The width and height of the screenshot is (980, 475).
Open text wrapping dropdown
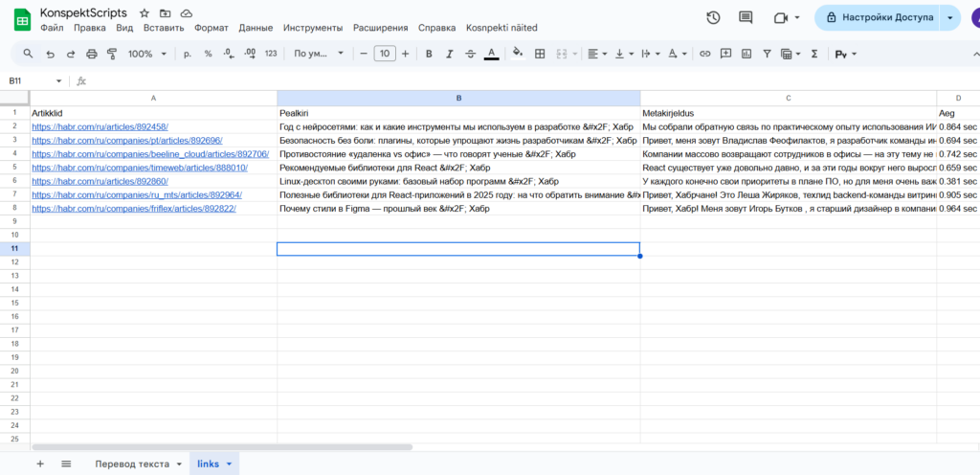(651, 54)
